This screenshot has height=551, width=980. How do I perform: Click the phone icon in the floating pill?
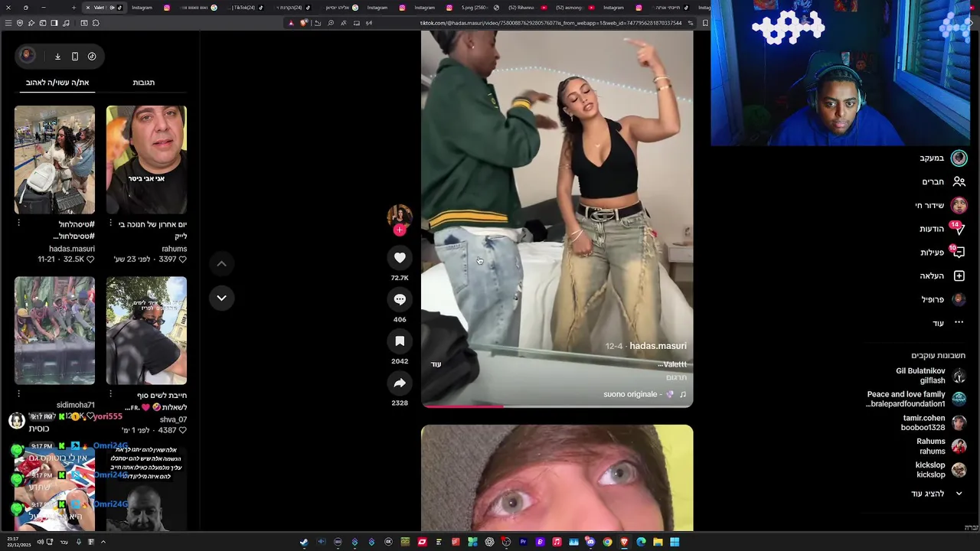pos(75,56)
